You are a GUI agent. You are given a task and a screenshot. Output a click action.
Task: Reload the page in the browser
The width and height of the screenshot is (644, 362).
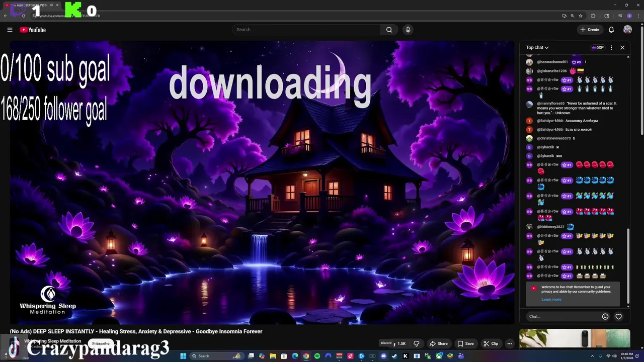(x=23, y=16)
